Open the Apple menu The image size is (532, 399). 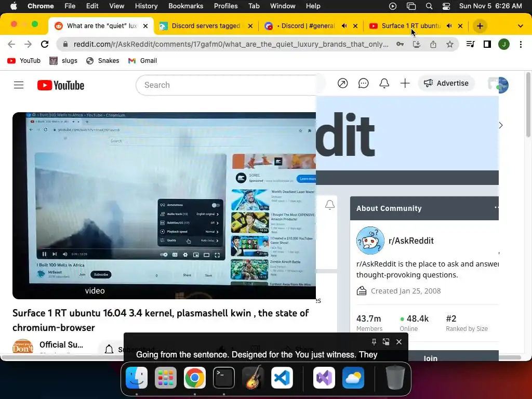(x=13, y=6)
